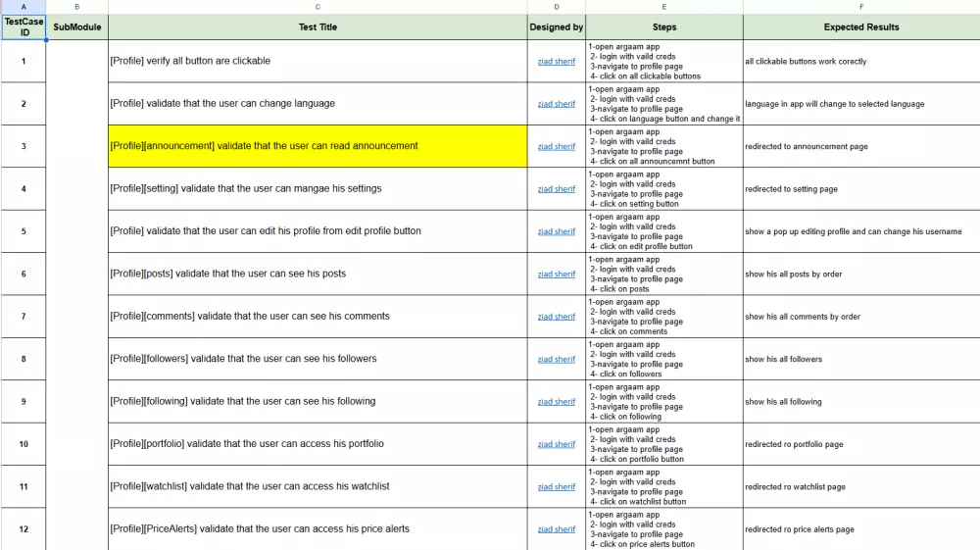Click test case ID cell 1
This screenshot has width=980, height=550.
24,61
